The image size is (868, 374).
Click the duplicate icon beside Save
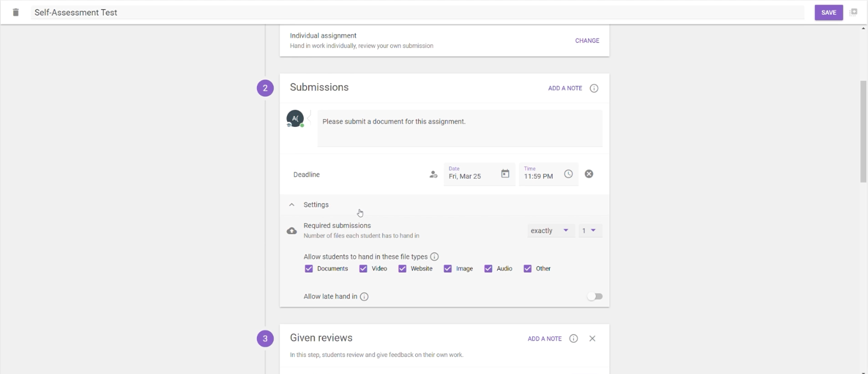click(x=853, y=12)
